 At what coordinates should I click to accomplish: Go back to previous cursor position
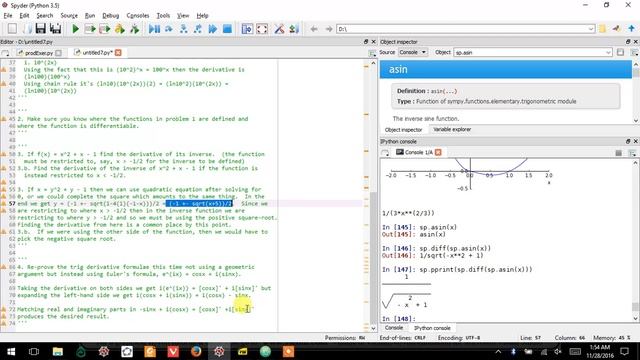click(x=314, y=29)
